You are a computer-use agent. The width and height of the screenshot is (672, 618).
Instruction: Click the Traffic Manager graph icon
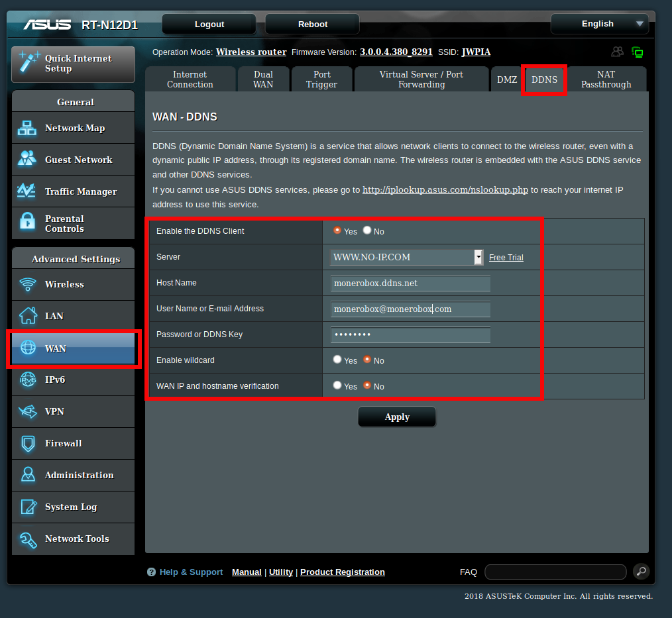[27, 191]
